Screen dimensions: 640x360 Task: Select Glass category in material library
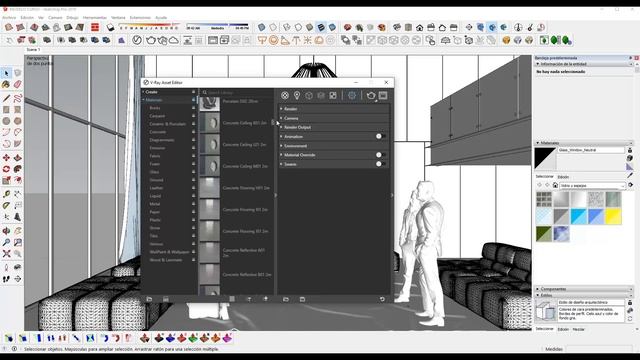coord(154,172)
